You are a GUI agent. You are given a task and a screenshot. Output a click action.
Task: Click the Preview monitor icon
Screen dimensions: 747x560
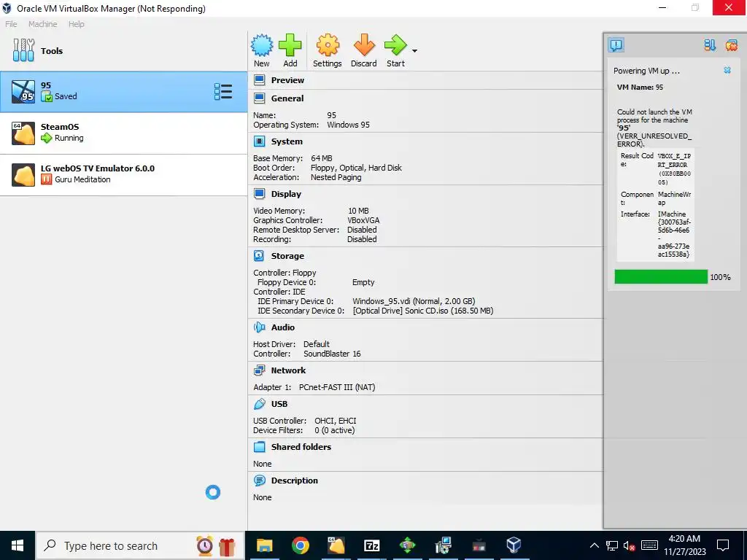[259, 80]
